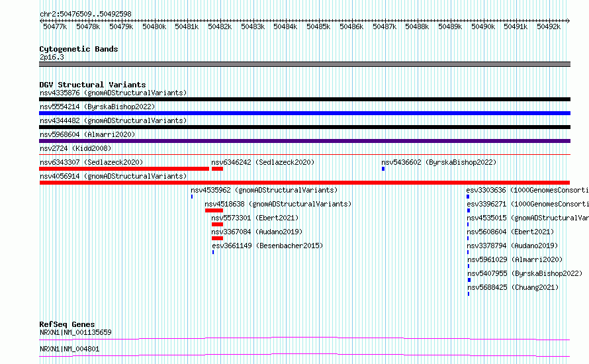Image resolution: width=589 pixels, height=364 pixels.
Task: Click the RefSeq Genes track title
Action: point(68,324)
